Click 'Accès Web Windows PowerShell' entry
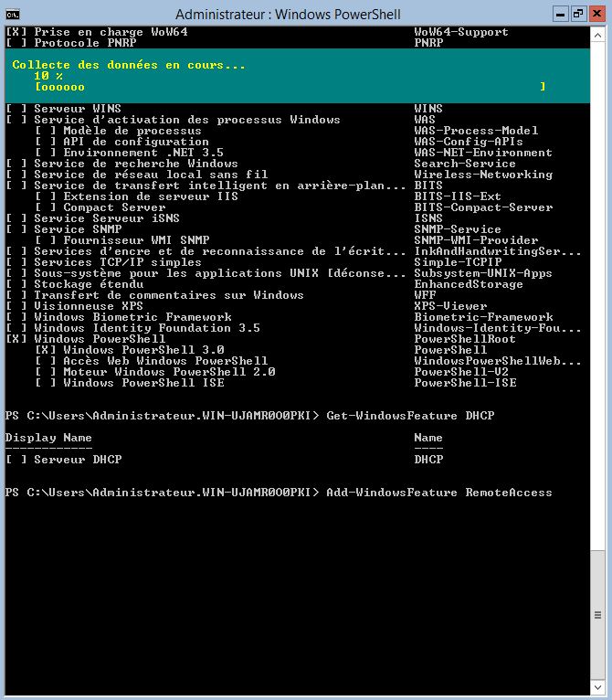The height and width of the screenshot is (700, 612). point(165,361)
